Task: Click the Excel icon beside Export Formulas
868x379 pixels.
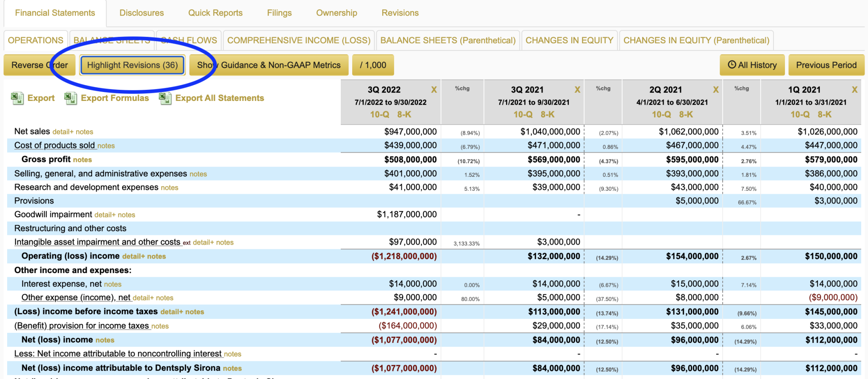Action: tap(70, 98)
